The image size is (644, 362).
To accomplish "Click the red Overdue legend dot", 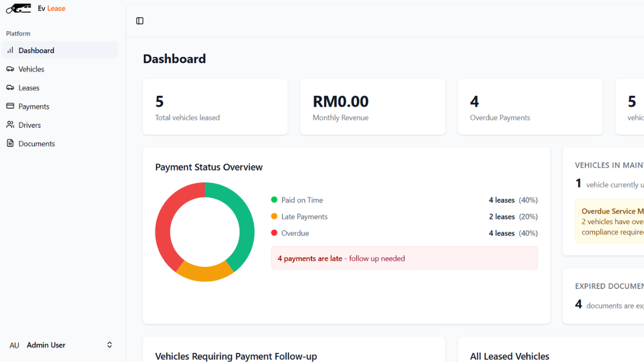I will click(x=274, y=233).
